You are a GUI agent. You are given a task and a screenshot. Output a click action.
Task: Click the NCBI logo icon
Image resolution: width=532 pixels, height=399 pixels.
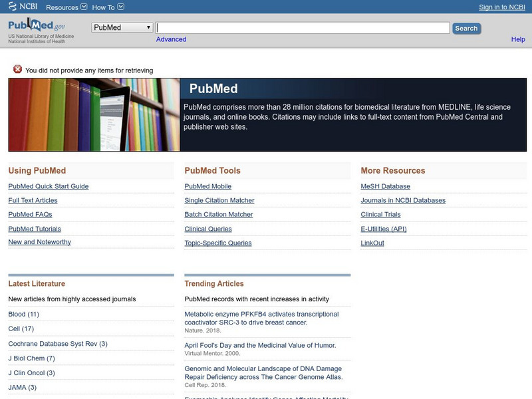23,6
